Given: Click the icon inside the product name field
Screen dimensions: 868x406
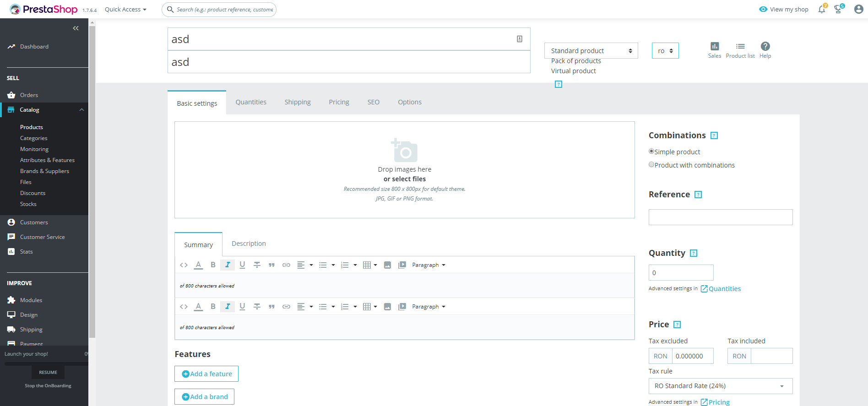Looking at the screenshot, I should (x=520, y=39).
